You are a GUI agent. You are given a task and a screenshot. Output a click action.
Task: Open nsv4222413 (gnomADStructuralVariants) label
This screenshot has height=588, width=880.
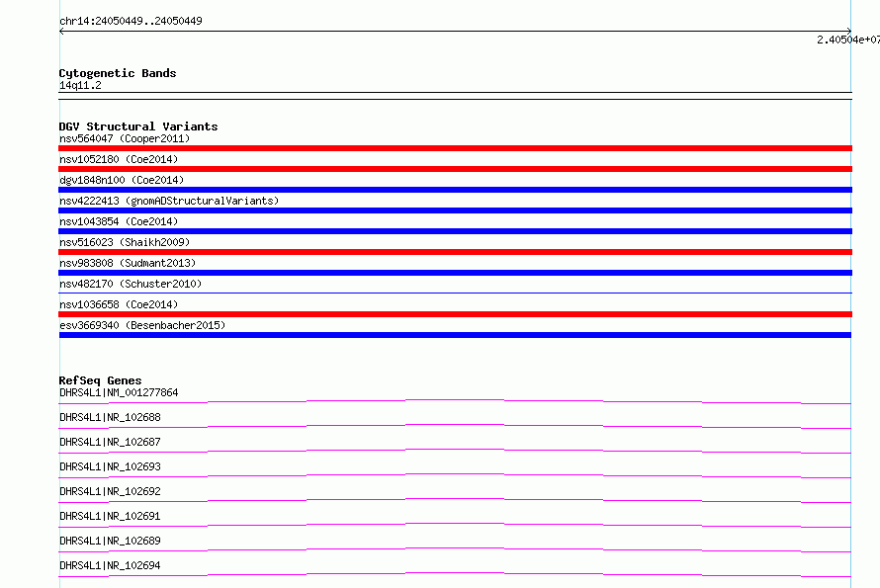click(x=169, y=201)
